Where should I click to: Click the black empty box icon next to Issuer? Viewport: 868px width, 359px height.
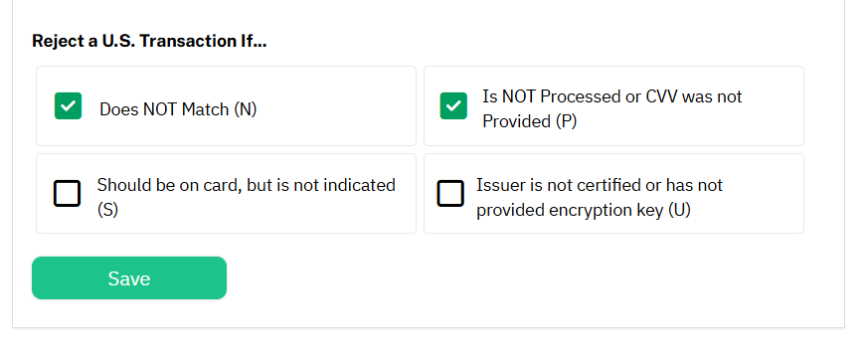(450, 193)
